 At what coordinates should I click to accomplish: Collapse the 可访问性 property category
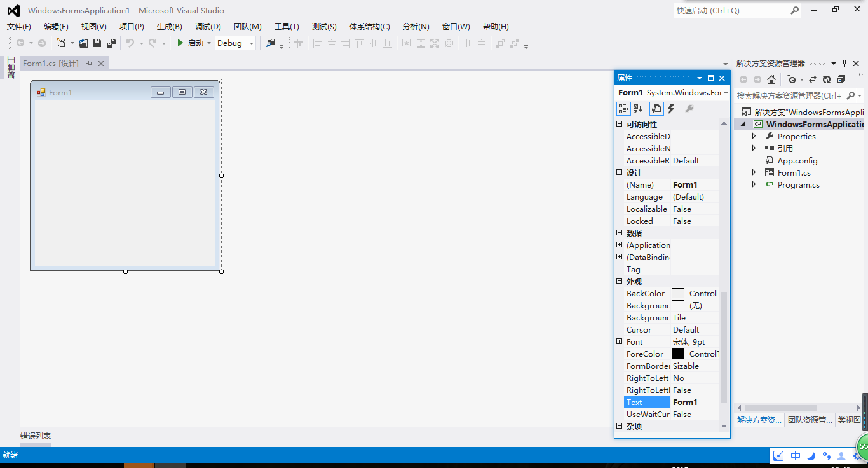tap(620, 125)
